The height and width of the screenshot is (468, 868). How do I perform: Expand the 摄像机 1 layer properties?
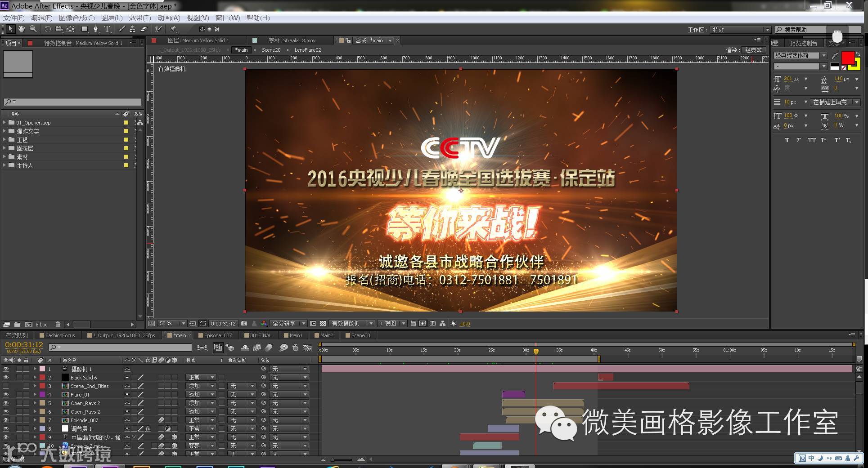click(x=35, y=369)
